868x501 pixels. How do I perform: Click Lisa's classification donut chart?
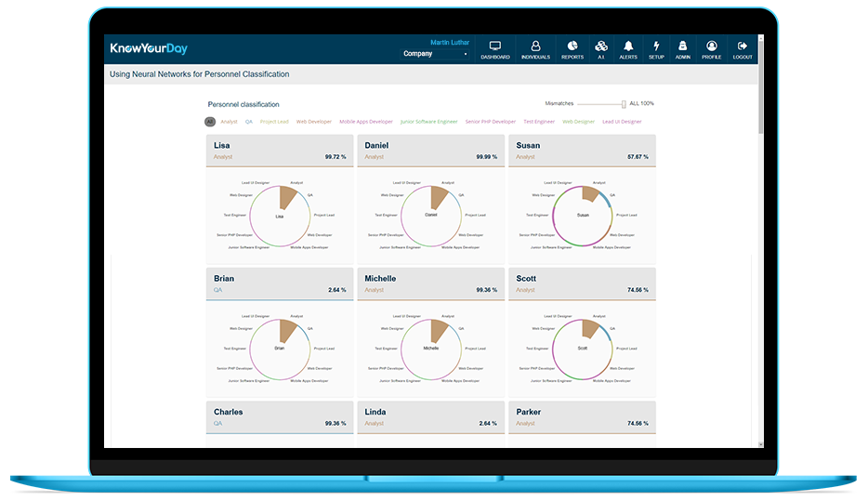tap(280, 216)
